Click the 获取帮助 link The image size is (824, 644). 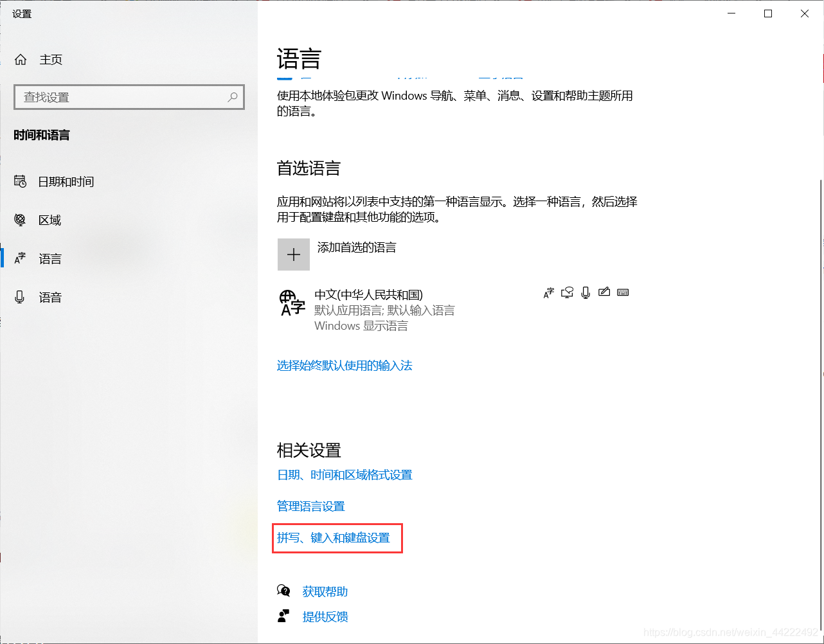(x=325, y=591)
